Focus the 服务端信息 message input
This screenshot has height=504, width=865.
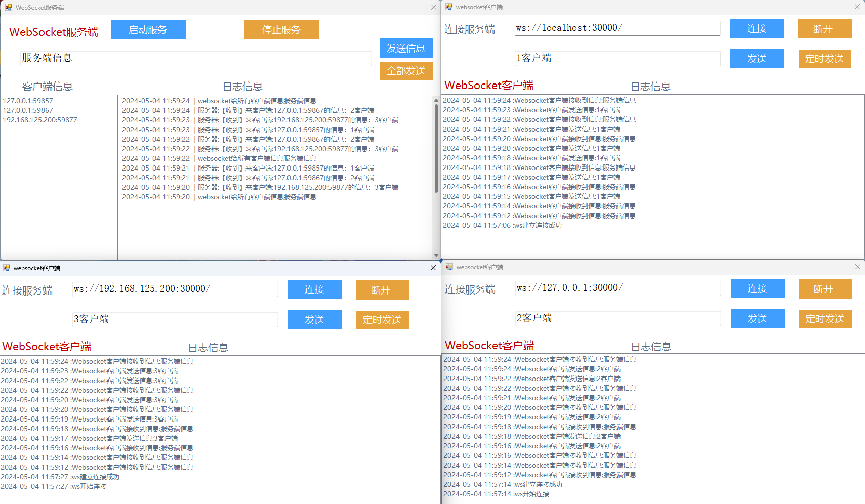click(196, 58)
